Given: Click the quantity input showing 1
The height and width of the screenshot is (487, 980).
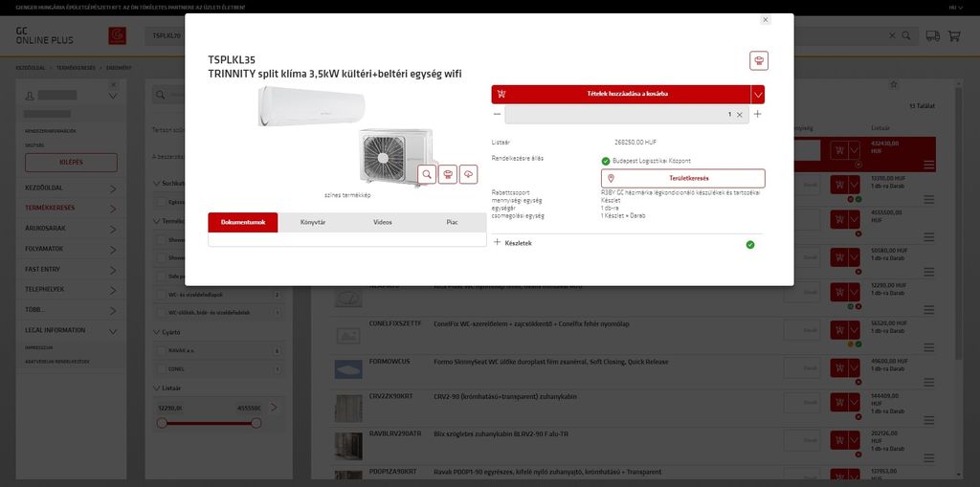Looking at the screenshot, I should pyautogui.click(x=627, y=115).
